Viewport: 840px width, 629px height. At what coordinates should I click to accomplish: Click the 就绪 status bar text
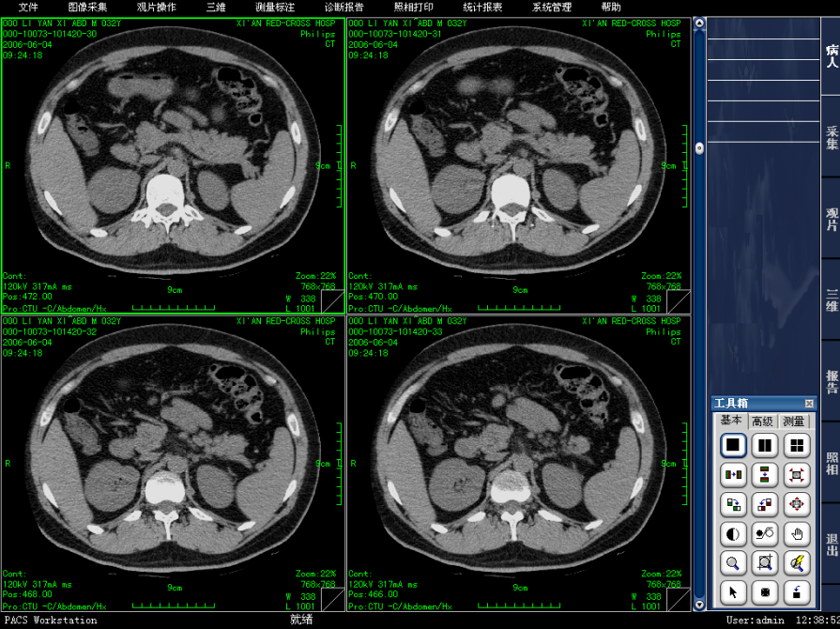click(301, 620)
